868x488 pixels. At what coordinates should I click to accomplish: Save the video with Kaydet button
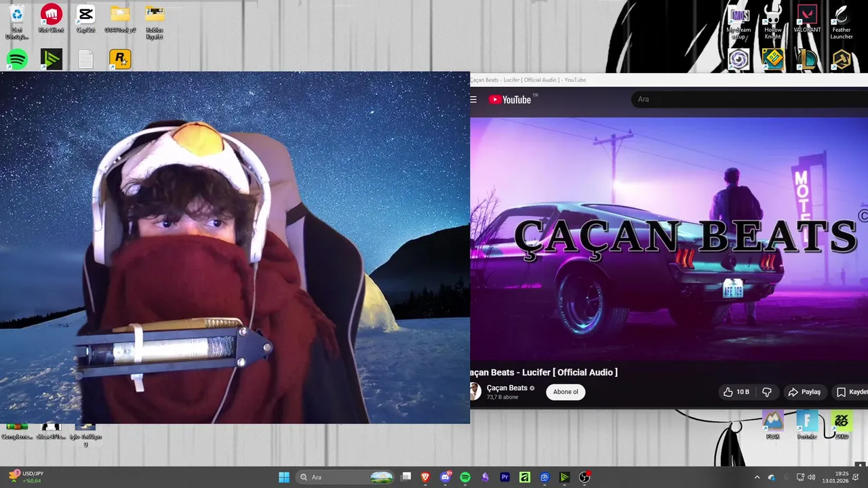pos(850,392)
